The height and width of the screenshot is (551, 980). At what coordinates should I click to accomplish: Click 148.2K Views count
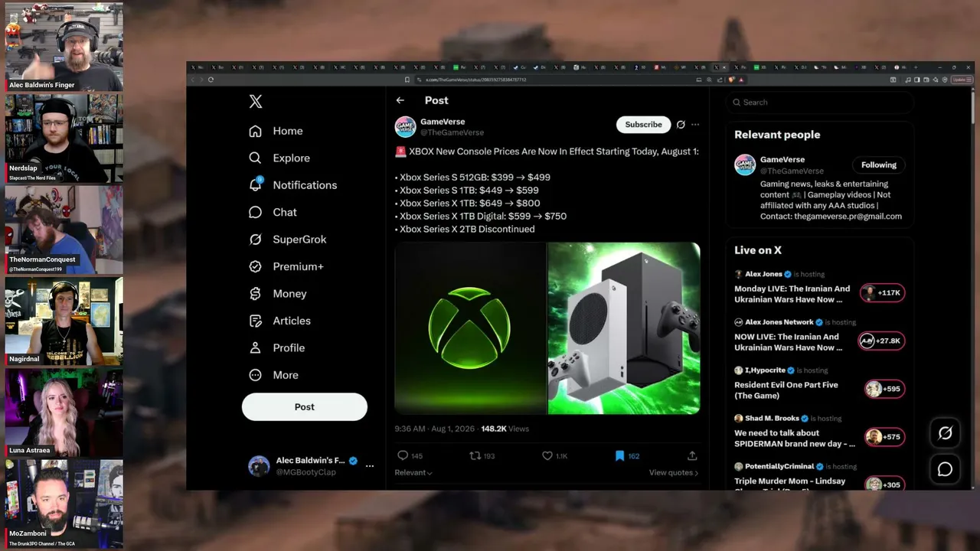[x=505, y=429]
